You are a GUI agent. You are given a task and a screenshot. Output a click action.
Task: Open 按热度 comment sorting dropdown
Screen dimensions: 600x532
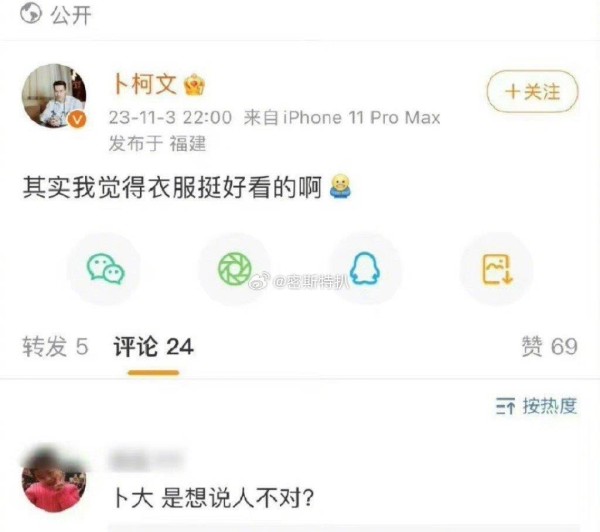point(536,406)
